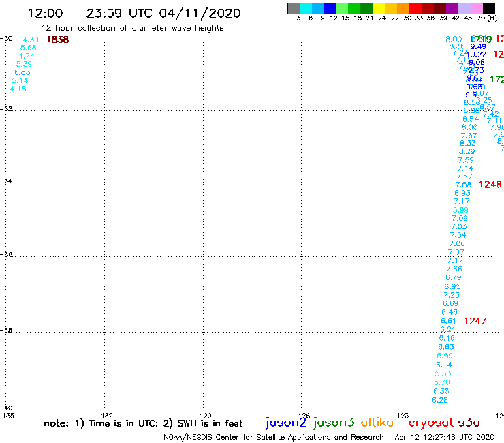The image size is (504, 443).
Task: Click the wave height value 6.36
Action: pyautogui.click(x=441, y=391)
